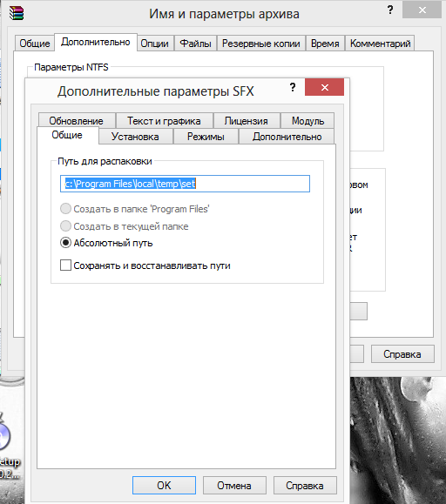
Task: Click 'Справка' button in SFX dialog
Action: [x=305, y=486]
